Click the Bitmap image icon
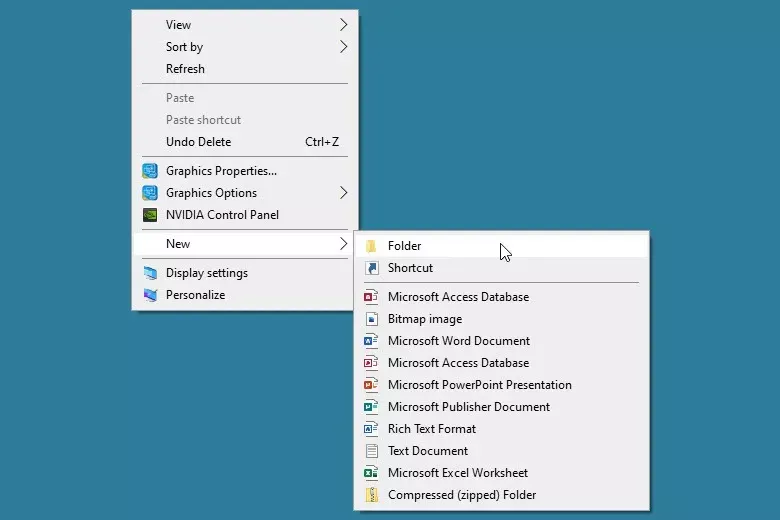The image size is (780, 520). coord(372,319)
